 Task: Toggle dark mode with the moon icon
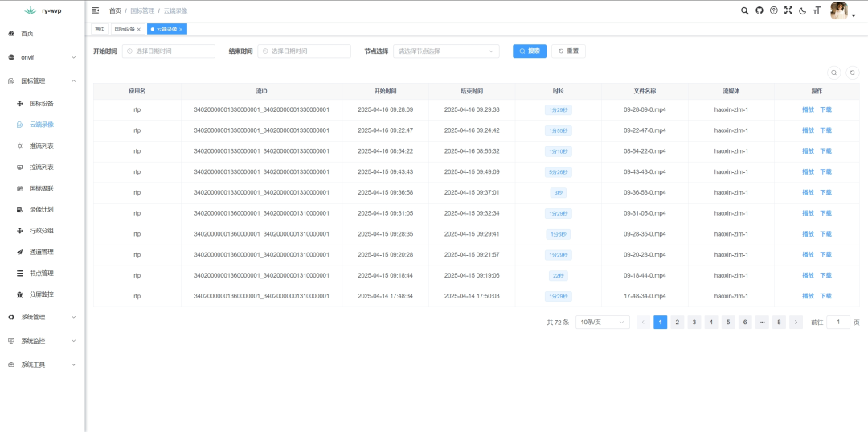(x=802, y=10)
